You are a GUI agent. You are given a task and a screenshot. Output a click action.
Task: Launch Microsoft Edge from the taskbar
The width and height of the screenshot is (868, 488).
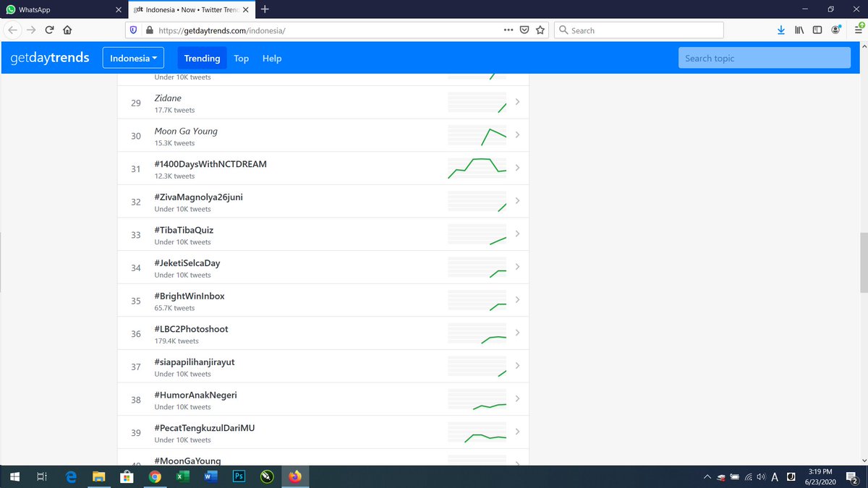pos(71,476)
